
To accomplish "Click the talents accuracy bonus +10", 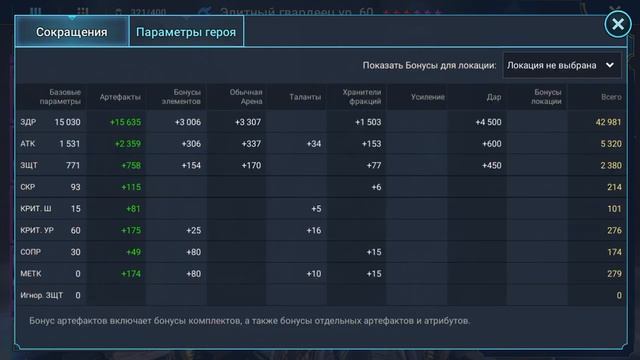I will [x=313, y=273].
